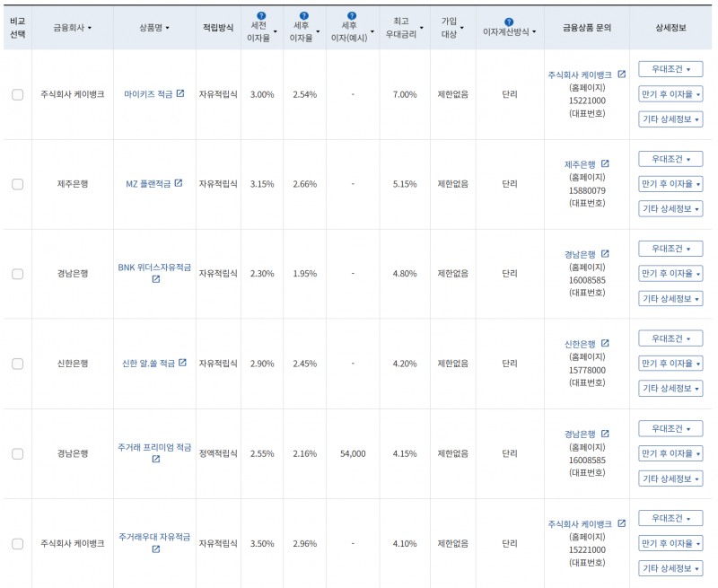Screen dimensions: 718x588
Task: Open the help icon above 세후 이자(예시)
Action: pos(352,16)
